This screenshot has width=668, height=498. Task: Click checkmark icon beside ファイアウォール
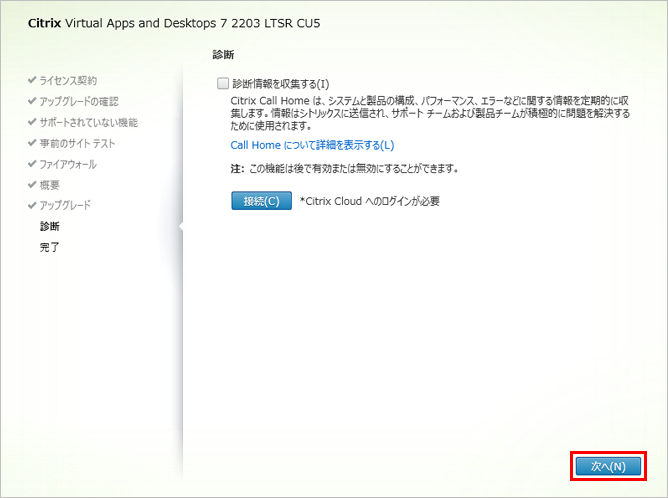(x=32, y=164)
